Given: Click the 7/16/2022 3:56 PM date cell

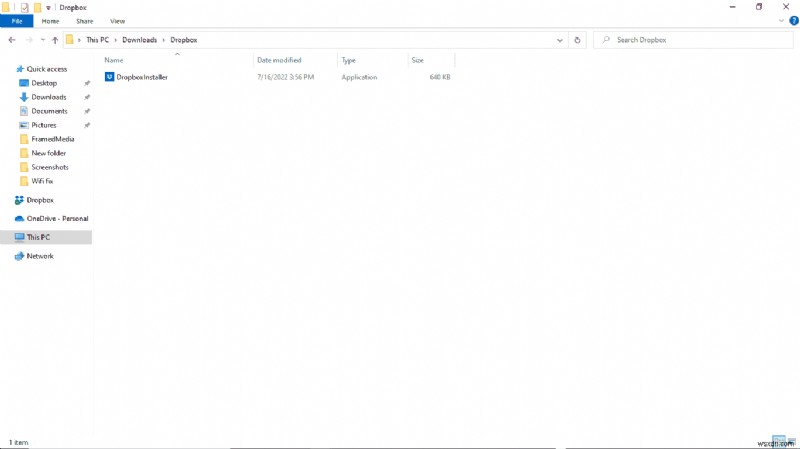Looking at the screenshot, I should 286,77.
